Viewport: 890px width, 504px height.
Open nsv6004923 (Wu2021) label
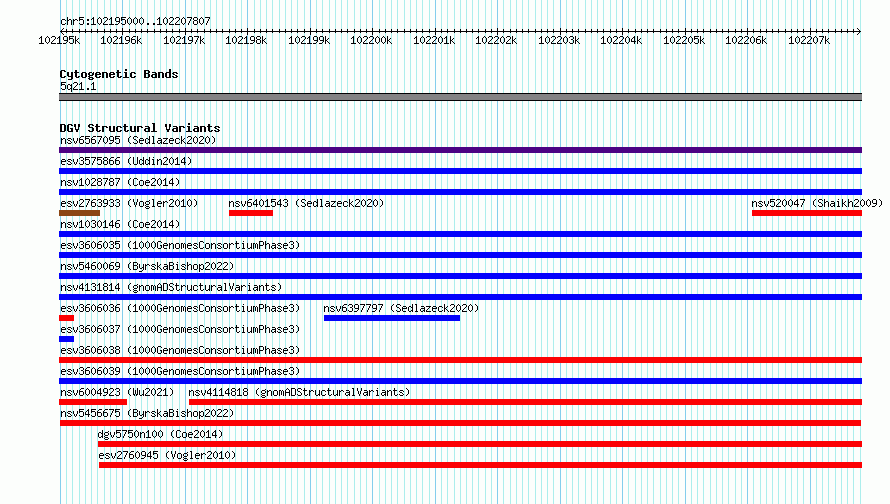click(117, 392)
